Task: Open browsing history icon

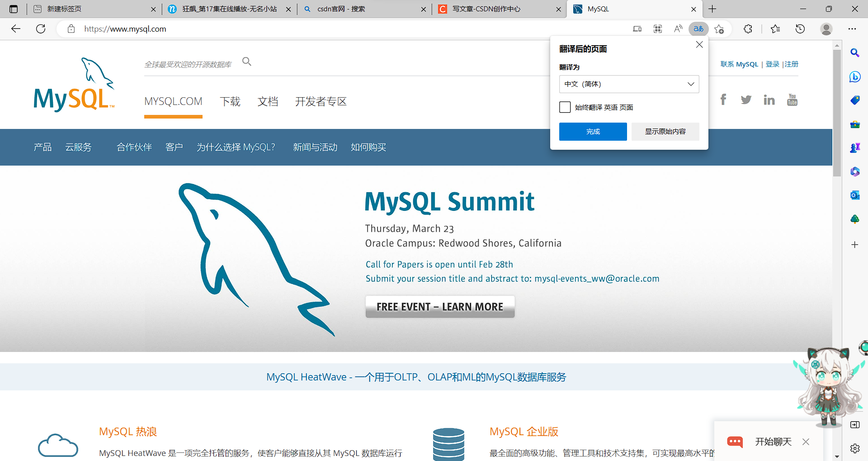Action: tap(800, 29)
